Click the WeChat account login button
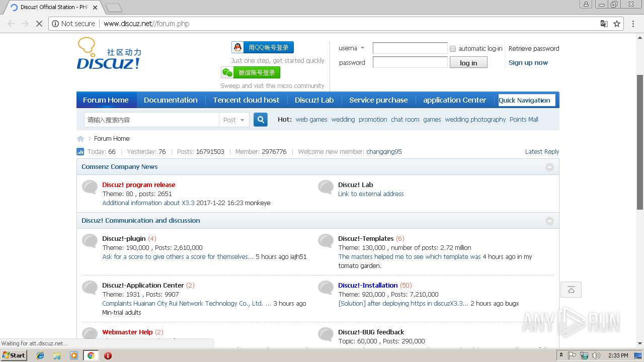 (250, 72)
